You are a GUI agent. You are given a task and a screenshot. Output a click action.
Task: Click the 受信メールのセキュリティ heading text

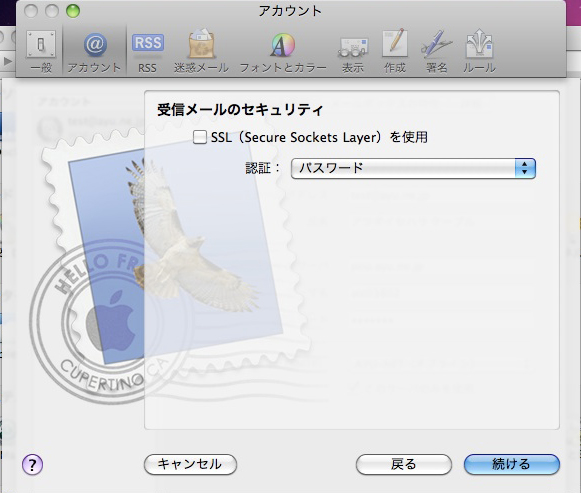point(240,110)
